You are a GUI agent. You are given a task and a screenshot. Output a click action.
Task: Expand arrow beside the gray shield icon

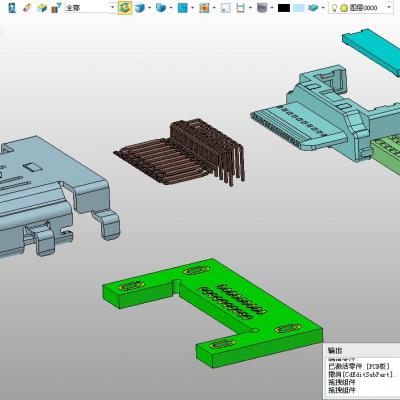(272, 7)
